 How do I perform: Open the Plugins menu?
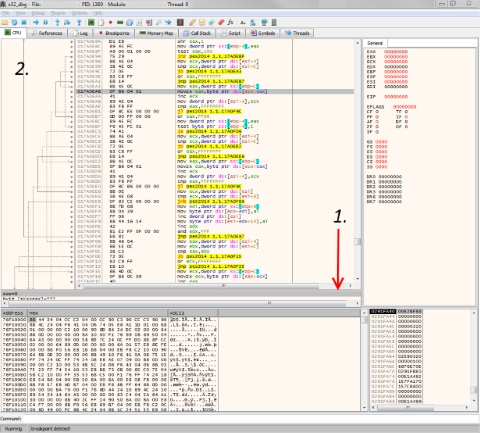pos(58,13)
